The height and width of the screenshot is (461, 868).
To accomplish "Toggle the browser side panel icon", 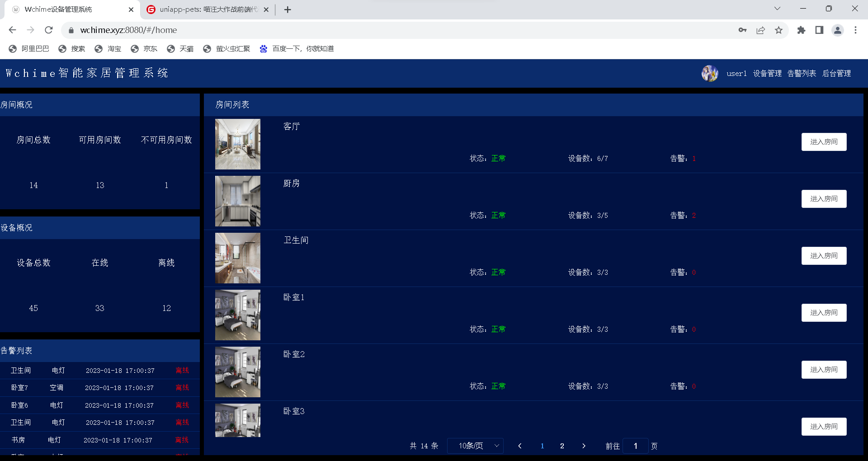I will (x=819, y=30).
